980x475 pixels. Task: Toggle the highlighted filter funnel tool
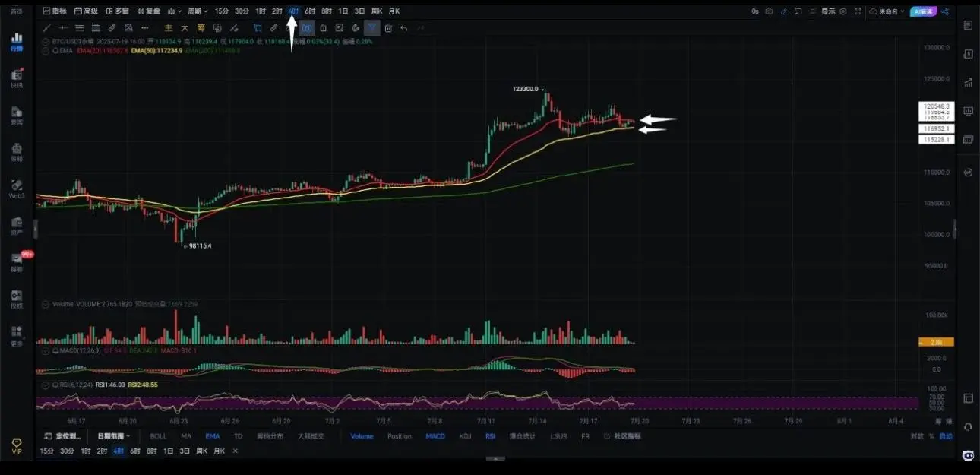[371, 28]
